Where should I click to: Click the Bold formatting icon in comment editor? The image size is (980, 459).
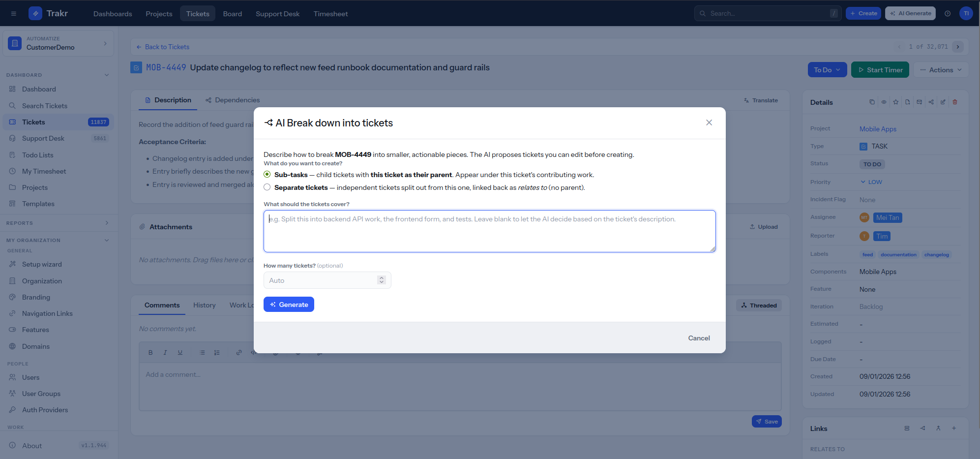click(x=150, y=352)
